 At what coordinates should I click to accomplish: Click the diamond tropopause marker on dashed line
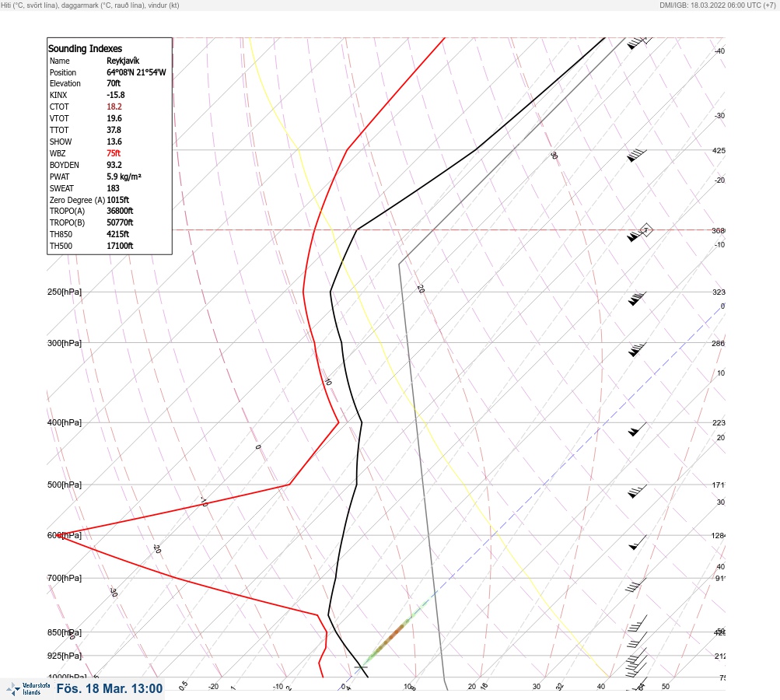pyautogui.click(x=645, y=230)
